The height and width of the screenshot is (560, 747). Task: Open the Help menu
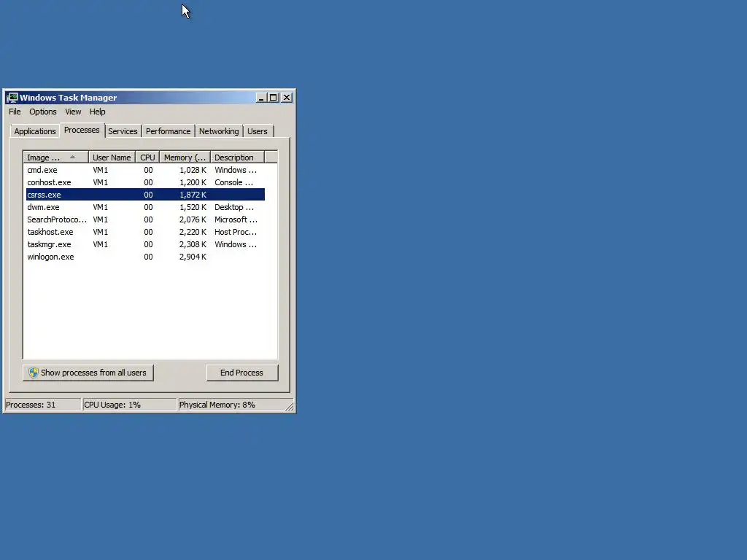97,112
